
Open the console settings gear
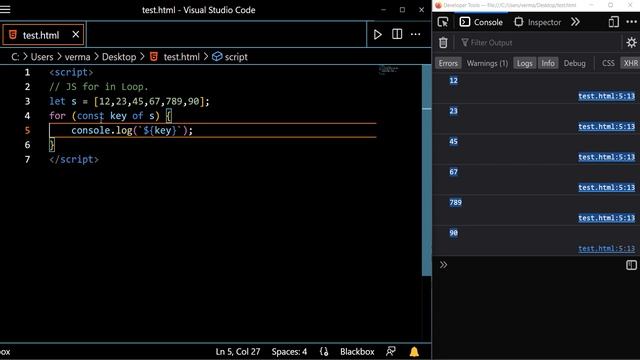point(631,42)
